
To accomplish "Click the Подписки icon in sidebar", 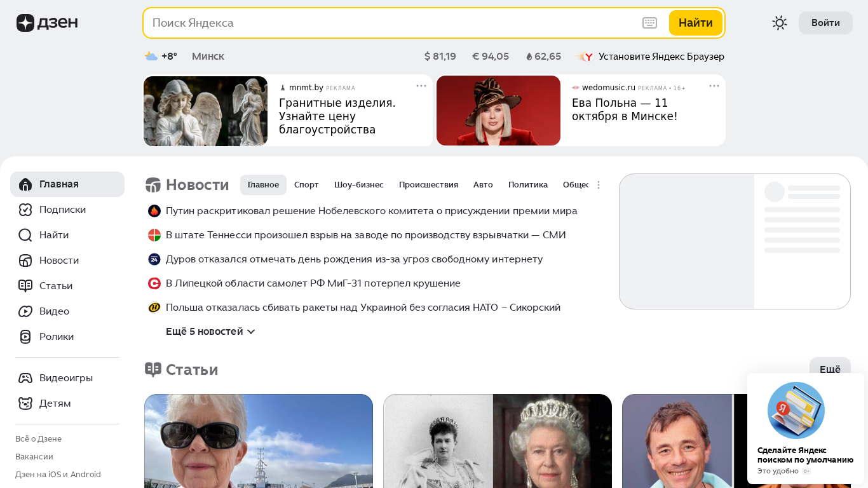I will [25, 210].
